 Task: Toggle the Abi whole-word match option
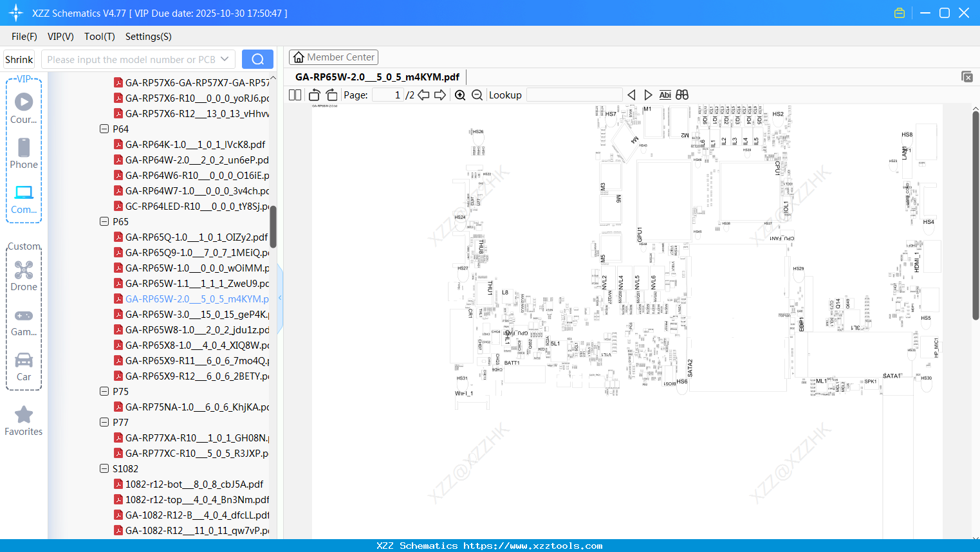click(x=665, y=95)
